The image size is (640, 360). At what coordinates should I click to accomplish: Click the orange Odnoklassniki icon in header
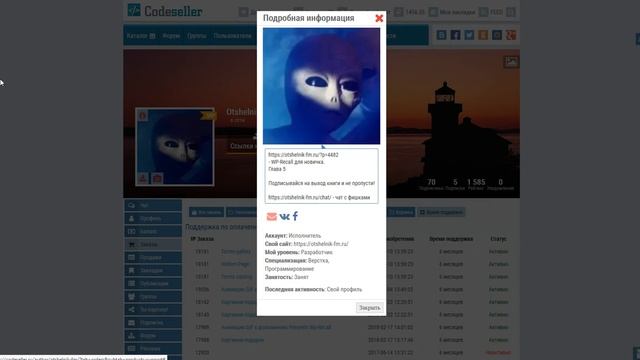tap(483, 35)
